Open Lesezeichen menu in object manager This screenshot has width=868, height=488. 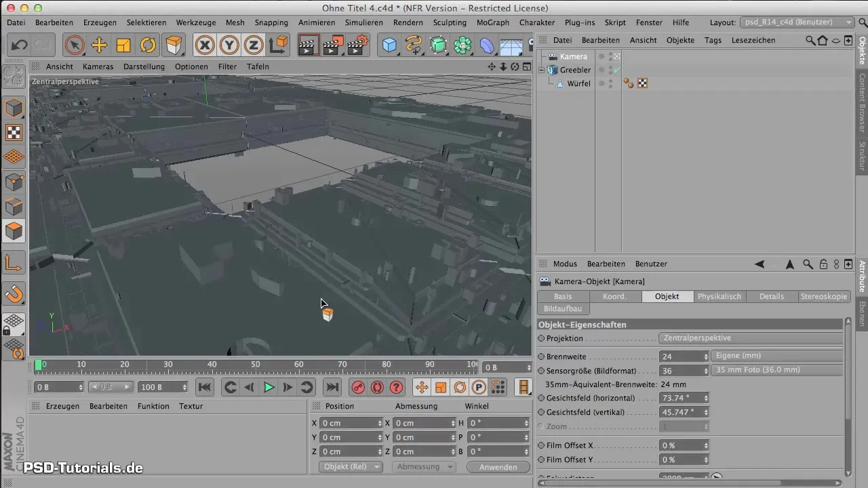coord(753,40)
